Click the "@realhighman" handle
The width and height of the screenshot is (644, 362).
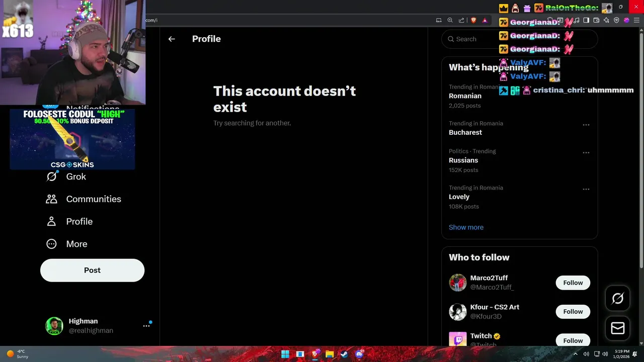point(91,330)
